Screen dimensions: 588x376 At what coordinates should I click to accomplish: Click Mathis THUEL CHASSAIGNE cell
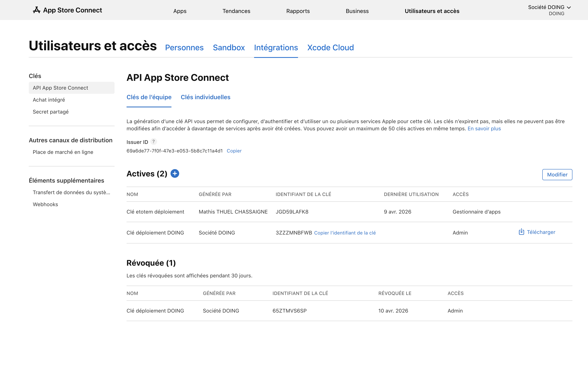tap(233, 212)
